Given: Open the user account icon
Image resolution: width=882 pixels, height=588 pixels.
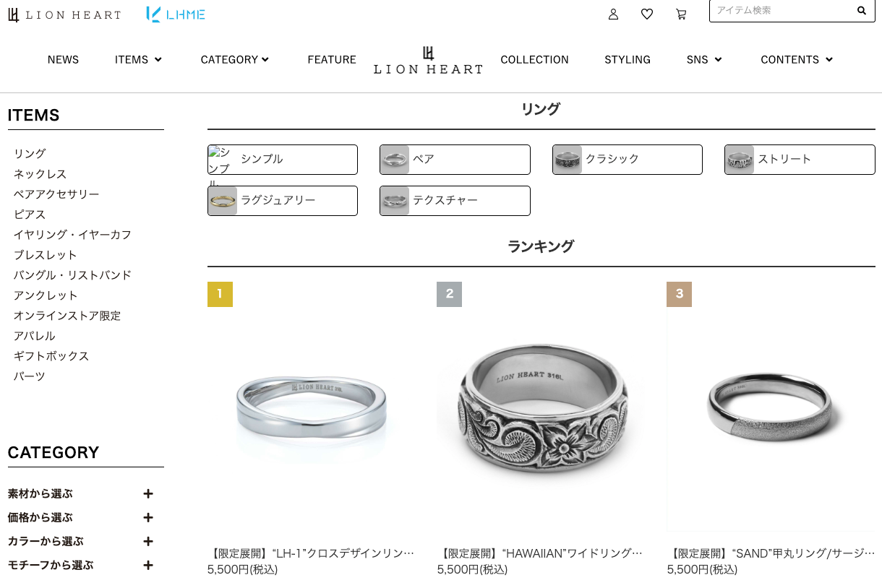Looking at the screenshot, I should click(x=613, y=14).
